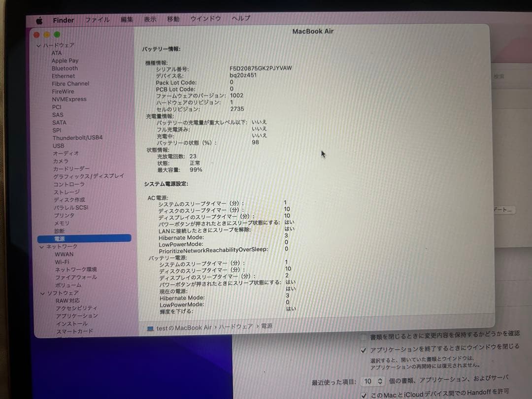Open the ヘルプ menu
532x399 pixels.
240,20
